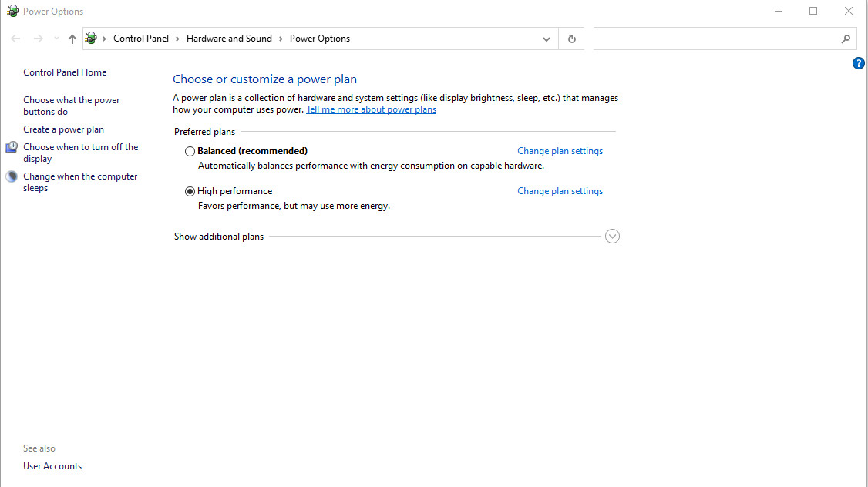
Task: Open the address bar history dropdown
Action: 546,39
